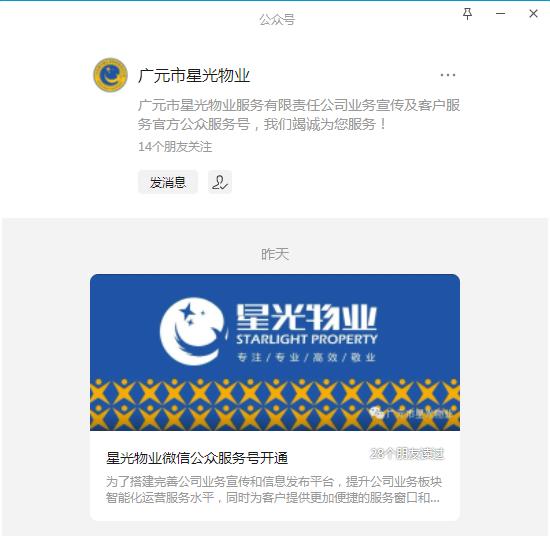Open the 广元市星光物业 round avatar
The width and height of the screenshot is (550, 536).
tap(110, 75)
